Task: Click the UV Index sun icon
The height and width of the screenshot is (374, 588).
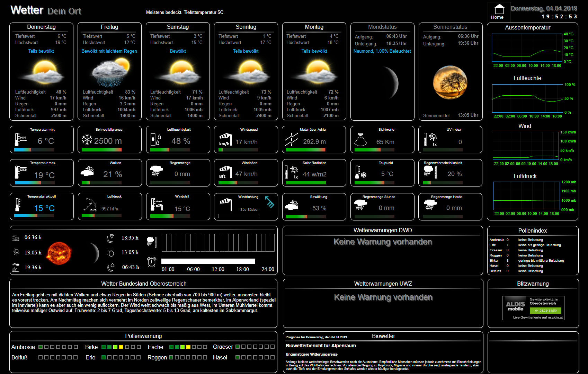Action: 430,140
